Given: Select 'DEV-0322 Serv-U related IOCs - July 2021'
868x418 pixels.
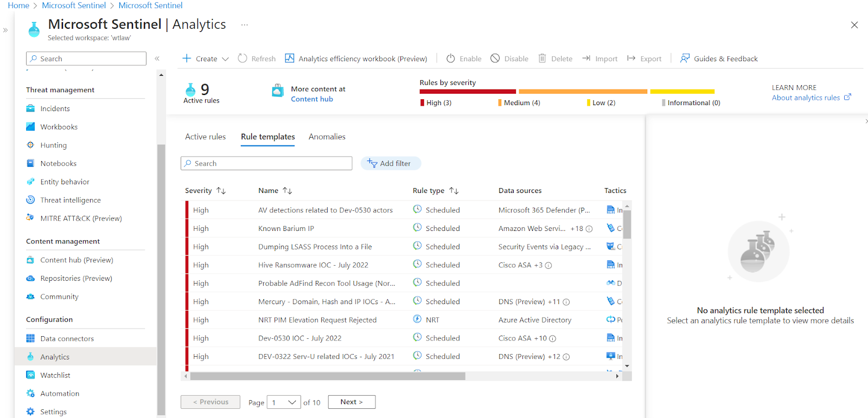Looking at the screenshot, I should pos(326,357).
